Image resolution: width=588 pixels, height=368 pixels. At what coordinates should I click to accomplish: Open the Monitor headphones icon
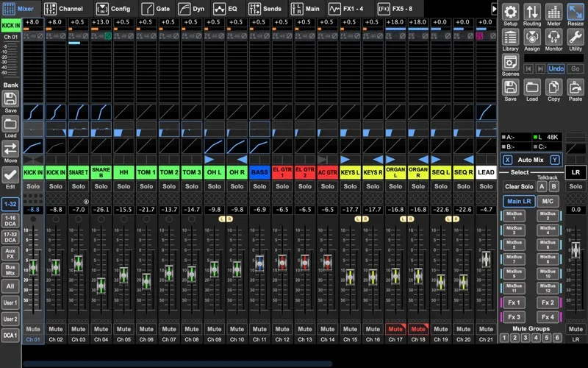pos(553,38)
